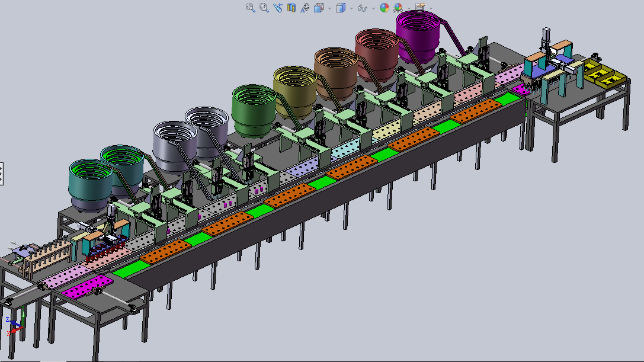Click the Apply Scene icon
This screenshot has width=644, height=362.
[x=398, y=7]
